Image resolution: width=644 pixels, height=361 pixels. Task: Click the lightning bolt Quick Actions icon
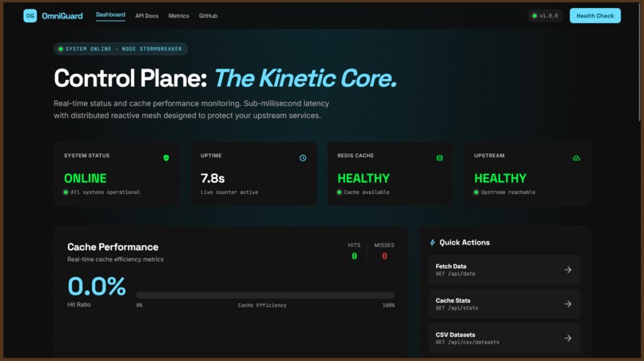point(432,243)
